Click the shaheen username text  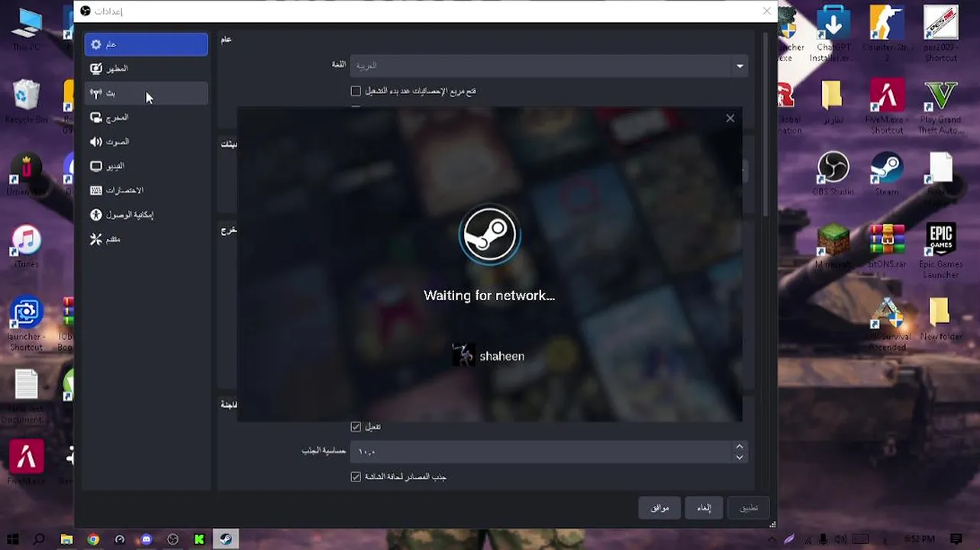coord(501,356)
